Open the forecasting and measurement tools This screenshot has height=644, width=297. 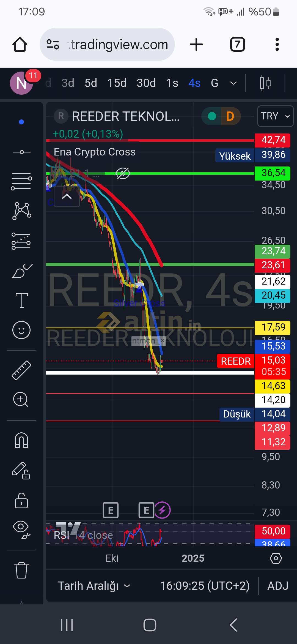(21, 241)
